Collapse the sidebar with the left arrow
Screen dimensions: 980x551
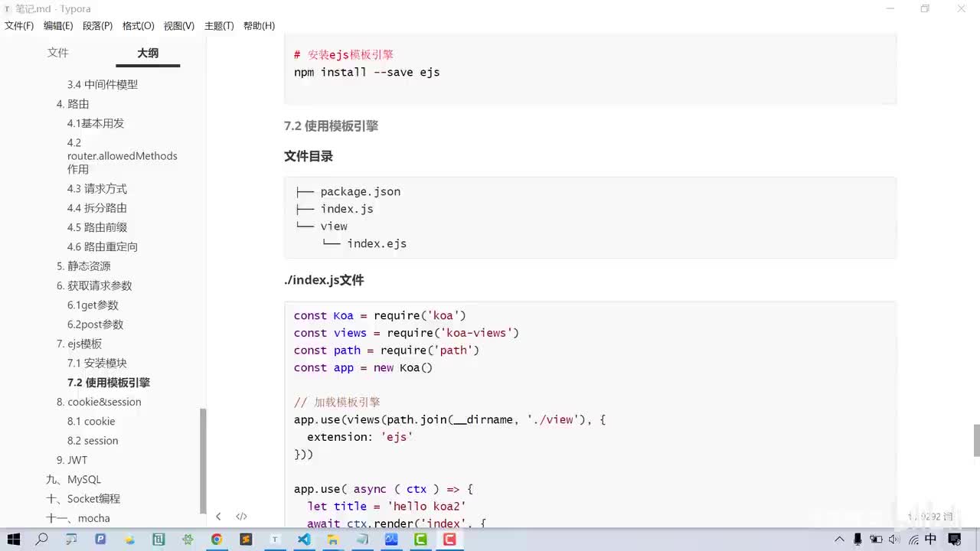click(x=218, y=517)
